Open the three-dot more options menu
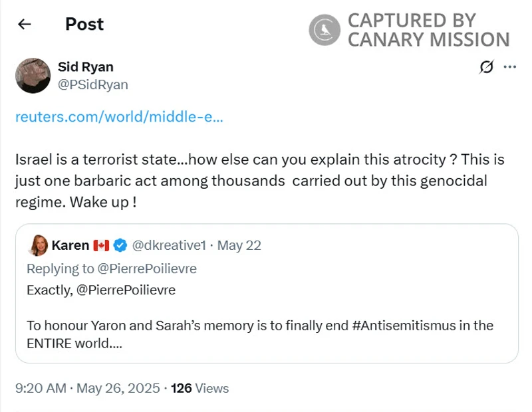The height and width of the screenshot is (412, 532). (x=510, y=66)
